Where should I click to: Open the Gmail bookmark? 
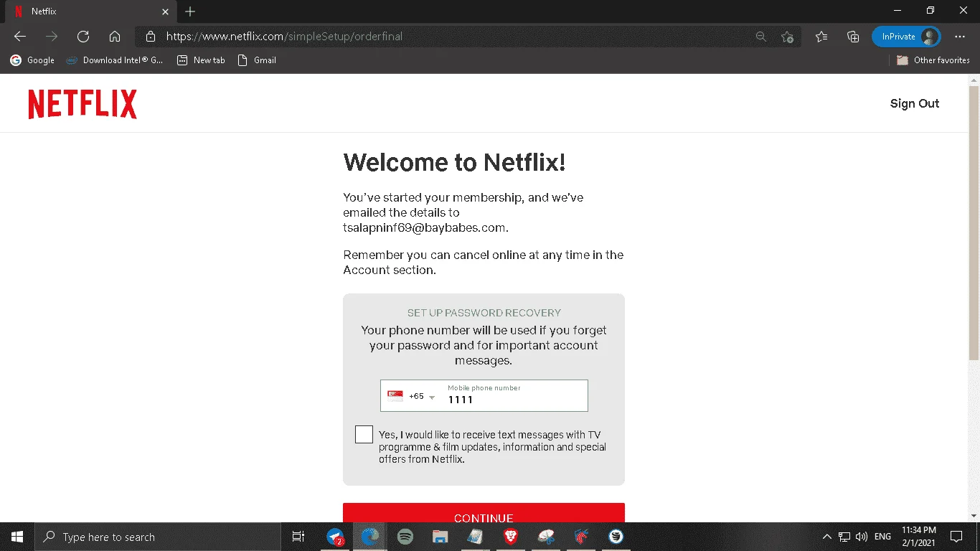pos(257,60)
